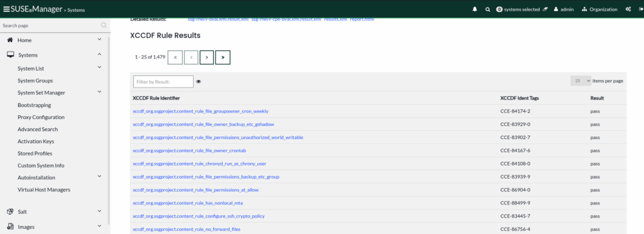Click the sidebar vertical scrollbar
The width and height of the screenshot is (644, 234).
point(109,130)
